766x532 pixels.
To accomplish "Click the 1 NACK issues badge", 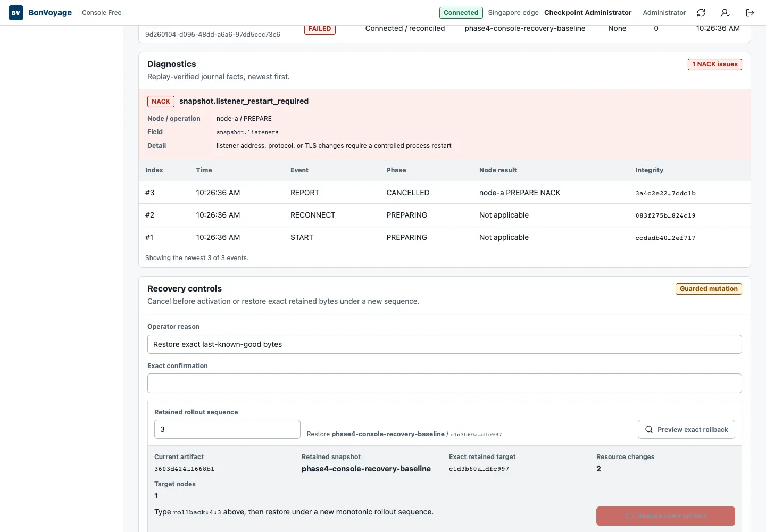I will pyautogui.click(x=715, y=64).
